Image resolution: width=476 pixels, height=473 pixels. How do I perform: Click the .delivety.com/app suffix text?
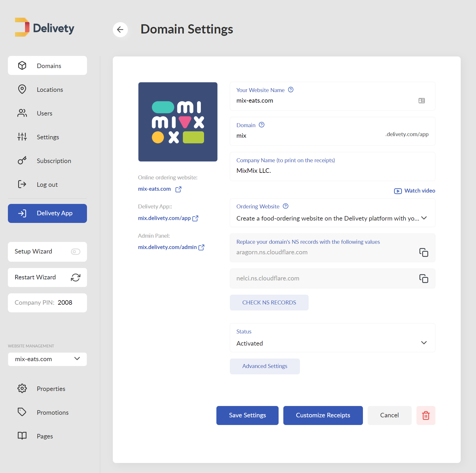(407, 134)
